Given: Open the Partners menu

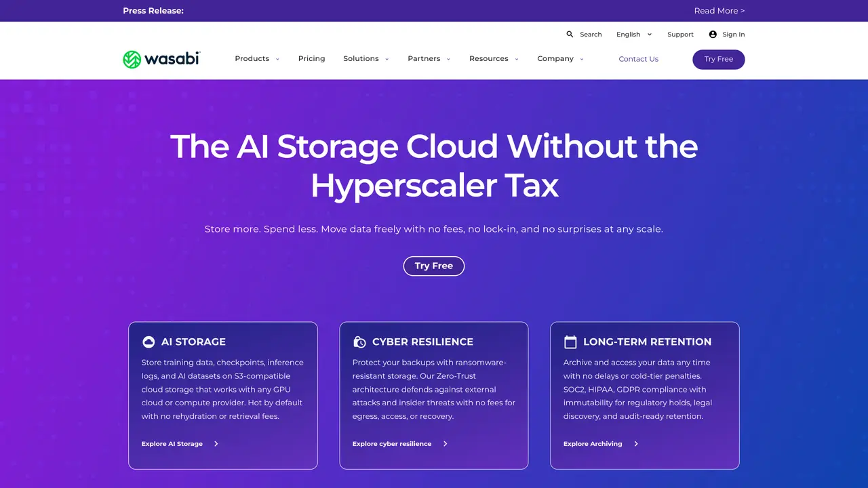Looking at the screenshot, I should 424,59.
